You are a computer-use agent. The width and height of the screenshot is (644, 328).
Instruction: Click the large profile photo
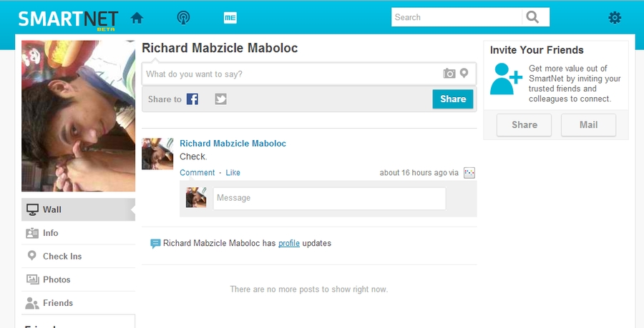coord(79,116)
